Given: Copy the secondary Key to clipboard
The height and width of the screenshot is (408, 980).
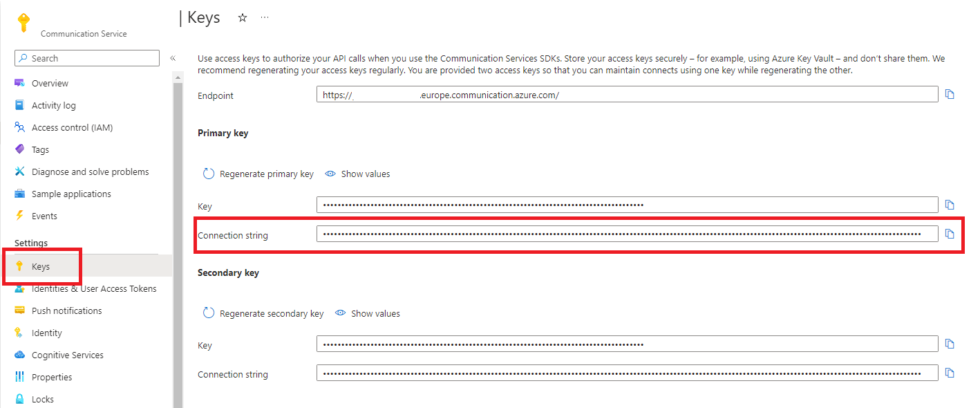Looking at the screenshot, I should pyautogui.click(x=950, y=344).
